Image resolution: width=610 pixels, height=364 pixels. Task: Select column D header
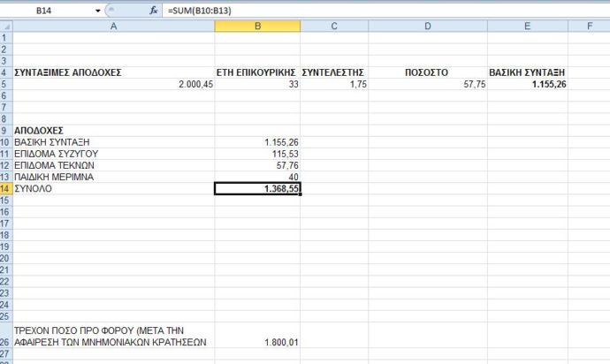coord(427,27)
